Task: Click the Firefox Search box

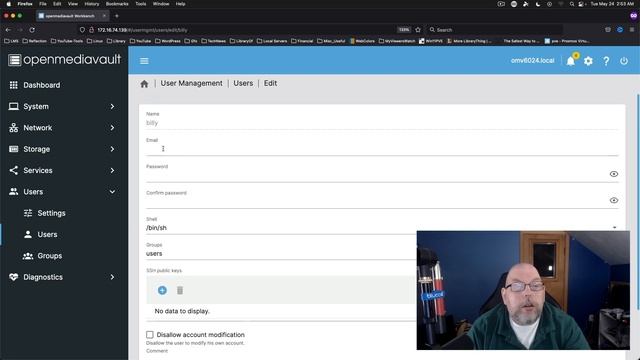Action: tap(494, 30)
